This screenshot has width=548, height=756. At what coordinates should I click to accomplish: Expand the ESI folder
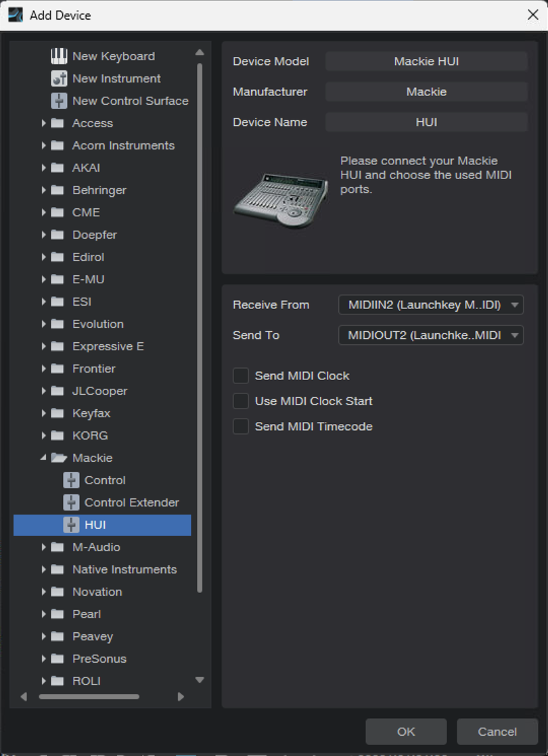pos(43,302)
